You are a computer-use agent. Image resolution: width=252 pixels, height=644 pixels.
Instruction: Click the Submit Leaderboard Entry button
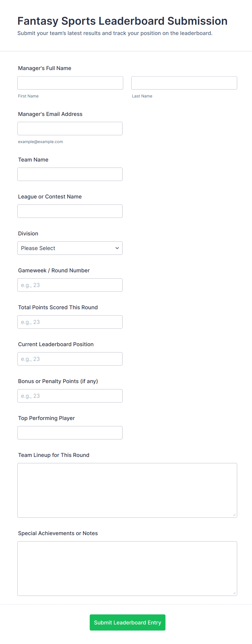(x=128, y=622)
